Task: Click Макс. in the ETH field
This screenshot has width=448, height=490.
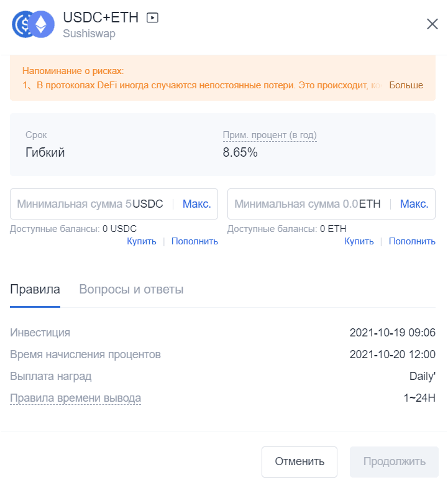Action: pos(414,204)
